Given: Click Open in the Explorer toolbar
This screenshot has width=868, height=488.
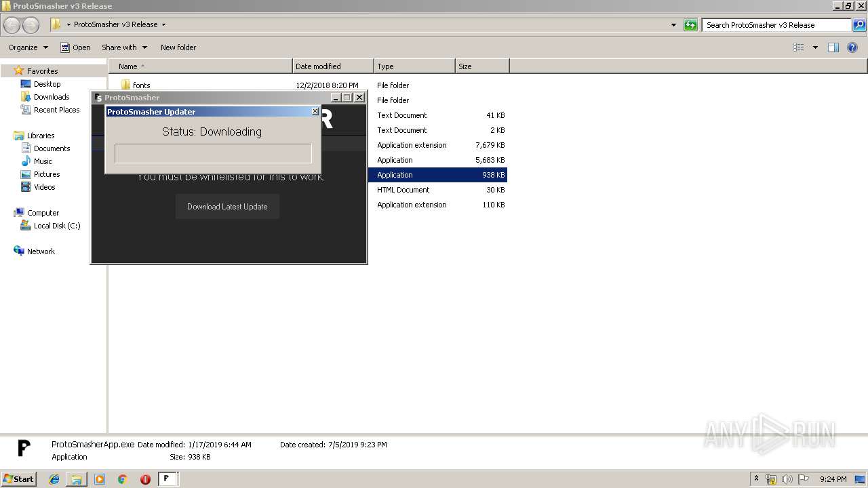Looking at the screenshot, I should coord(75,47).
